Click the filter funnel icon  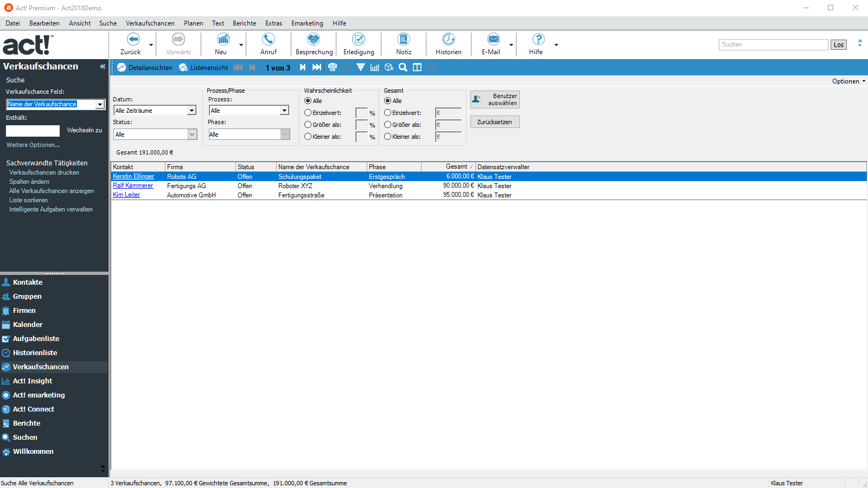pos(360,67)
